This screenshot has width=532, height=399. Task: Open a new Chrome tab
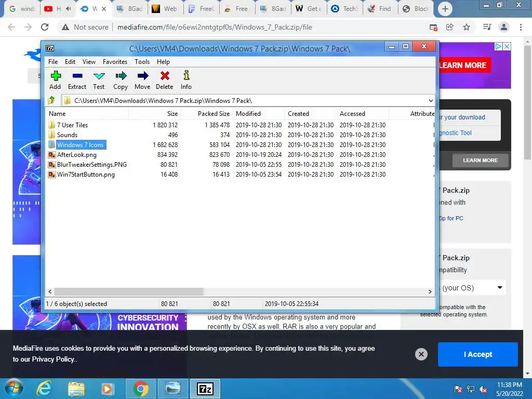445,9
